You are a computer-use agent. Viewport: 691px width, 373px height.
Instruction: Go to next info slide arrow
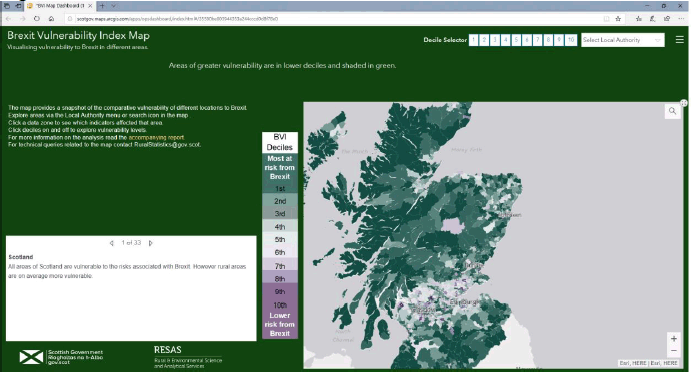pos(151,243)
